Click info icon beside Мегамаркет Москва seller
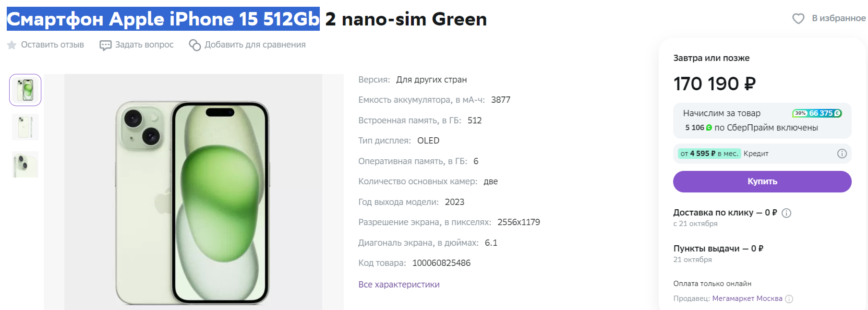Screen dimensions: 868x310 [789, 299]
